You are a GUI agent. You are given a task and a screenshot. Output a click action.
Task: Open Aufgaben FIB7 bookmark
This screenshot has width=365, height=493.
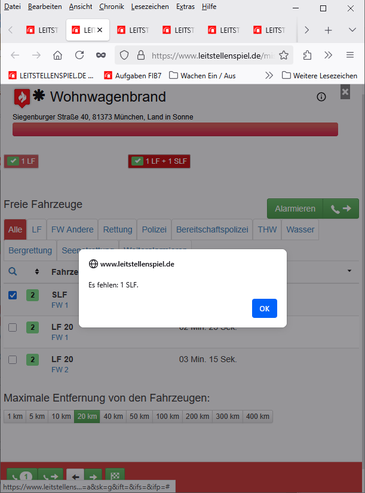coord(132,76)
